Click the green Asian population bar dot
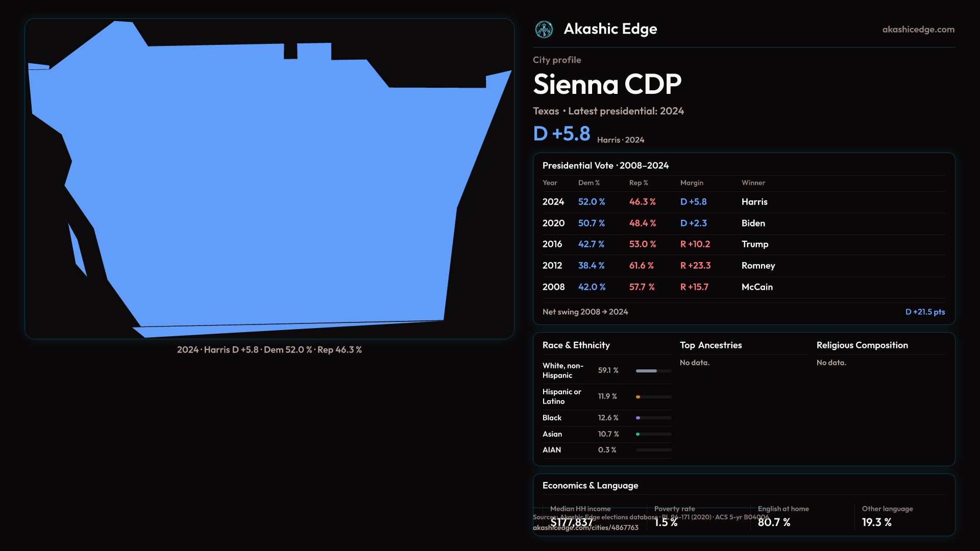This screenshot has height=551, width=980. point(638,434)
